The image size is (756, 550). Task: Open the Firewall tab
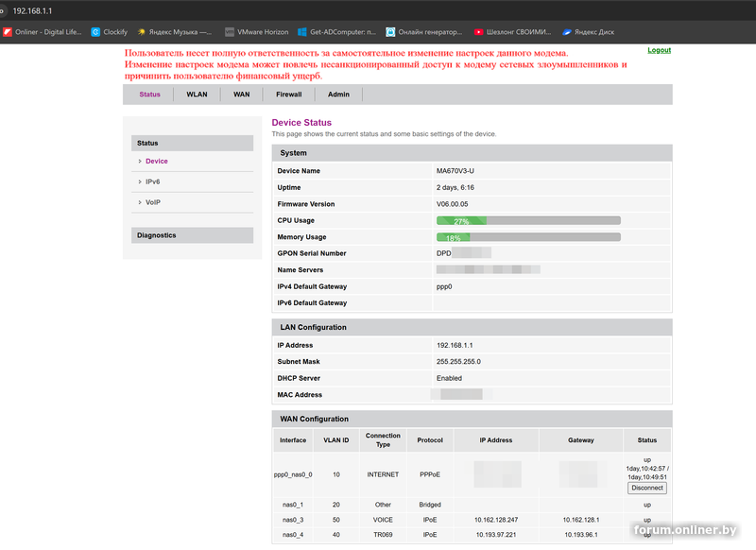[x=288, y=95]
